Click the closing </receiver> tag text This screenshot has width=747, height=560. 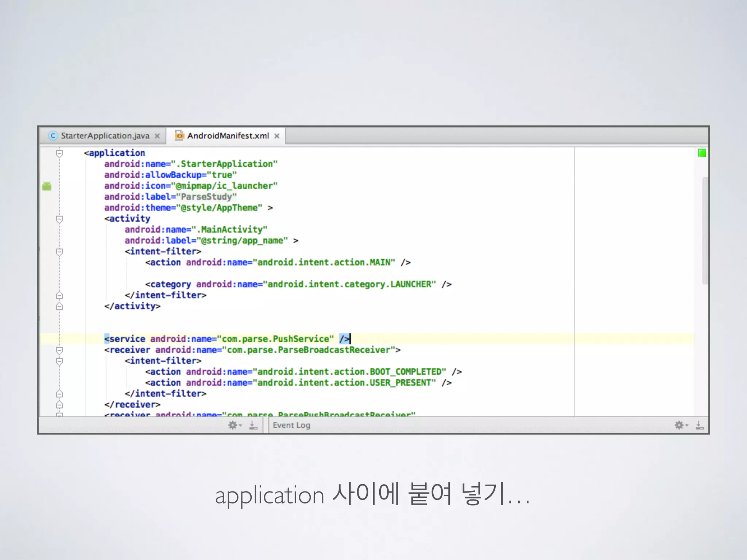click(132, 405)
